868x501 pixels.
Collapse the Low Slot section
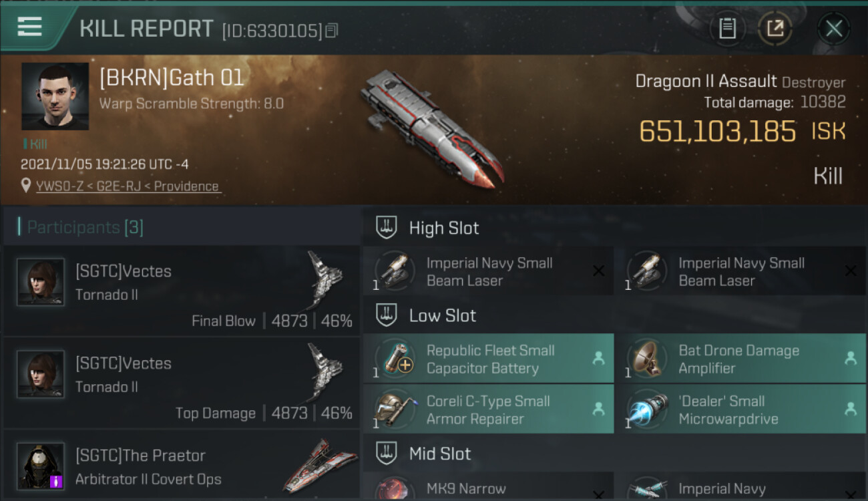point(387,315)
